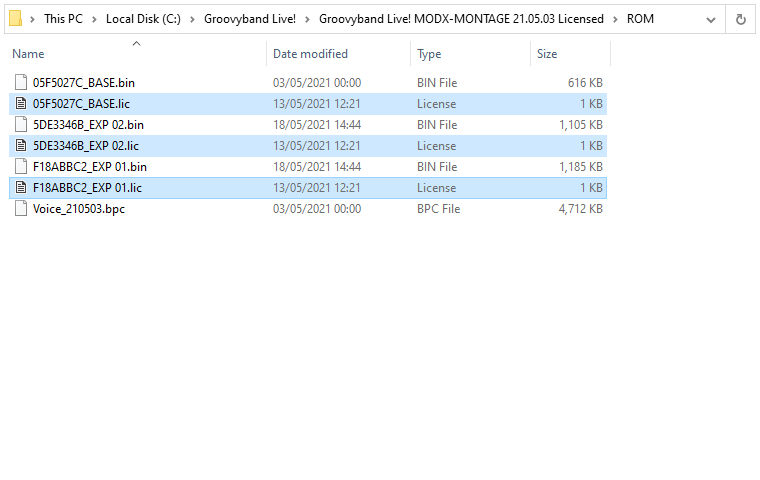Click the 4,712 KB size cell
The height and width of the screenshot is (480, 760).
click(581, 209)
